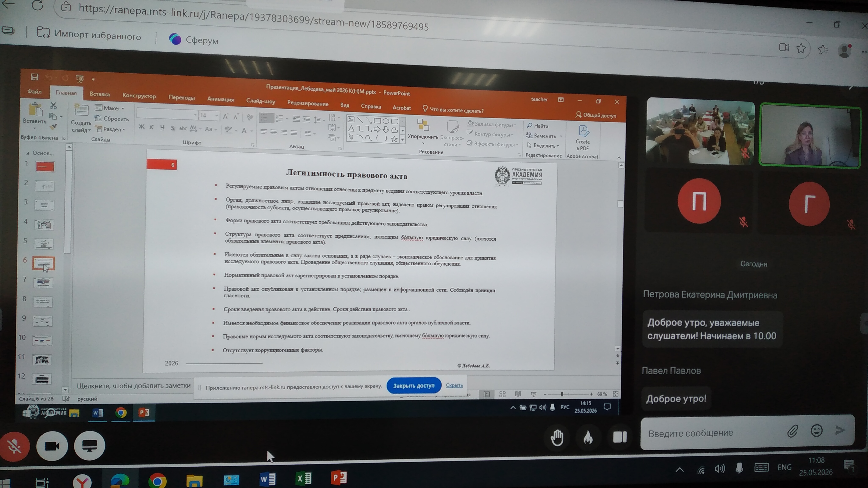Click the Импорт избранного bookmark button
868x488 pixels.
click(89, 34)
